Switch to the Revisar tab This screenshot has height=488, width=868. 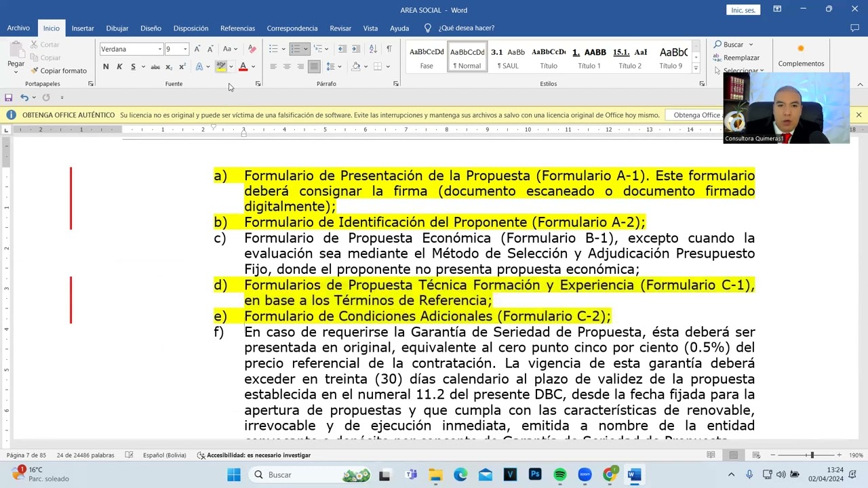coord(340,28)
